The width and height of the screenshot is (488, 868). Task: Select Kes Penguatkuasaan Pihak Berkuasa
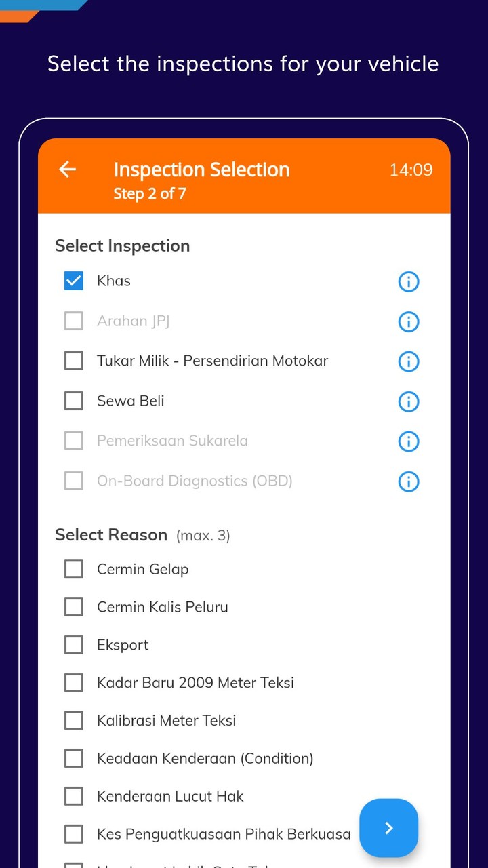[73, 833]
